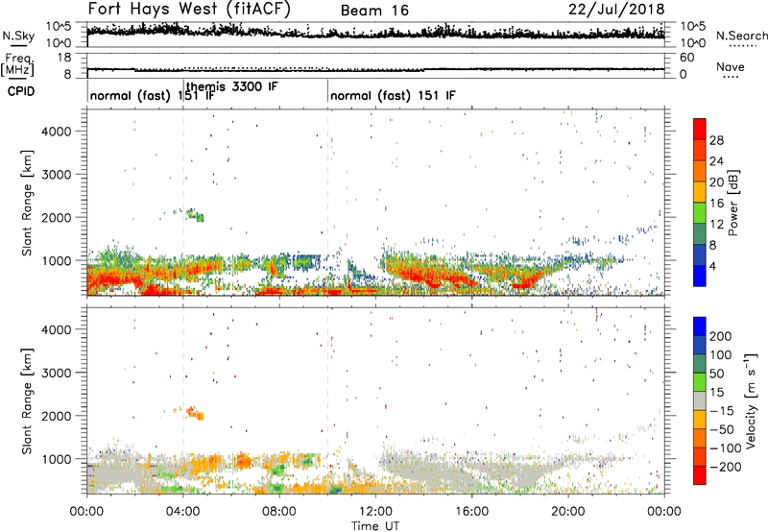
Task: Click the '4000' tick on power panel axis
Action: 57,132
